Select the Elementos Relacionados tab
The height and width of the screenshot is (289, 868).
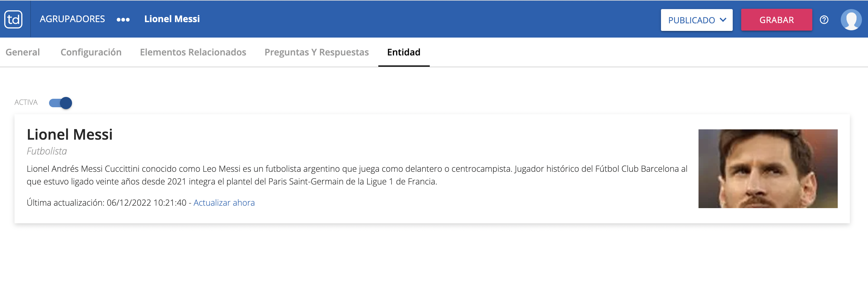point(193,52)
